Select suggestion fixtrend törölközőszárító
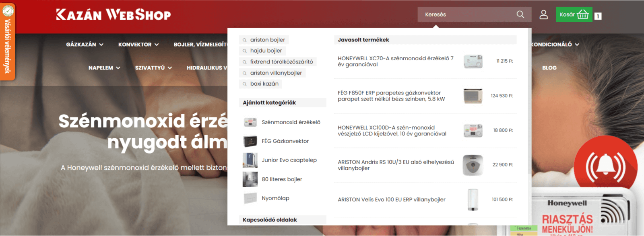 pyautogui.click(x=278, y=62)
